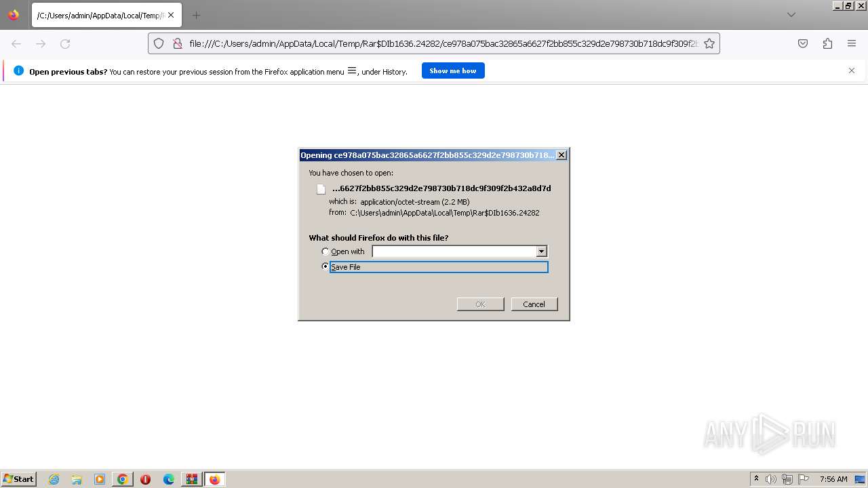The width and height of the screenshot is (868, 488).
Task: Select the Save File radio button
Action: click(x=325, y=266)
